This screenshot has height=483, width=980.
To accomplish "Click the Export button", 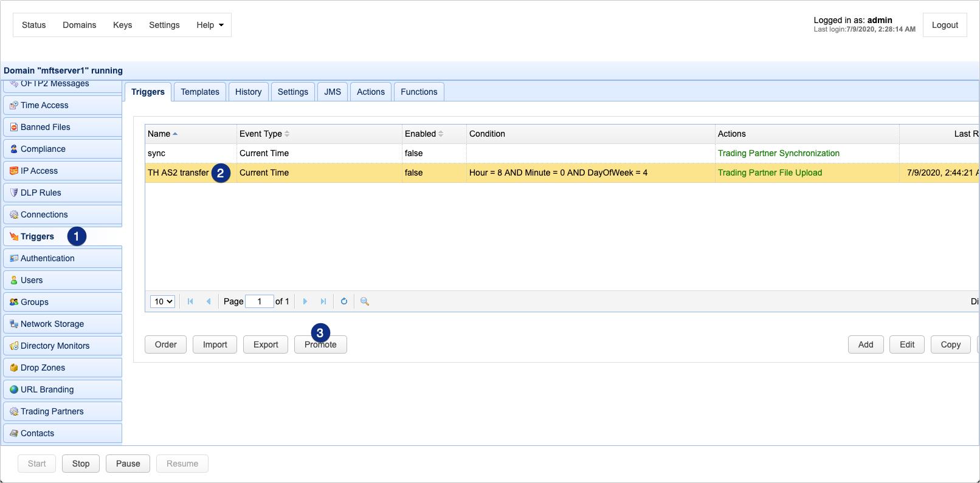I will pyautogui.click(x=266, y=344).
